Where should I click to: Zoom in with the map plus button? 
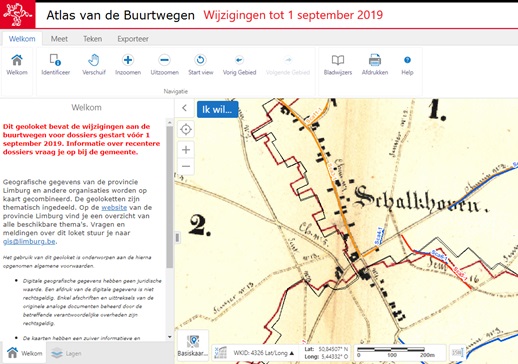click(x=186, y=150)
